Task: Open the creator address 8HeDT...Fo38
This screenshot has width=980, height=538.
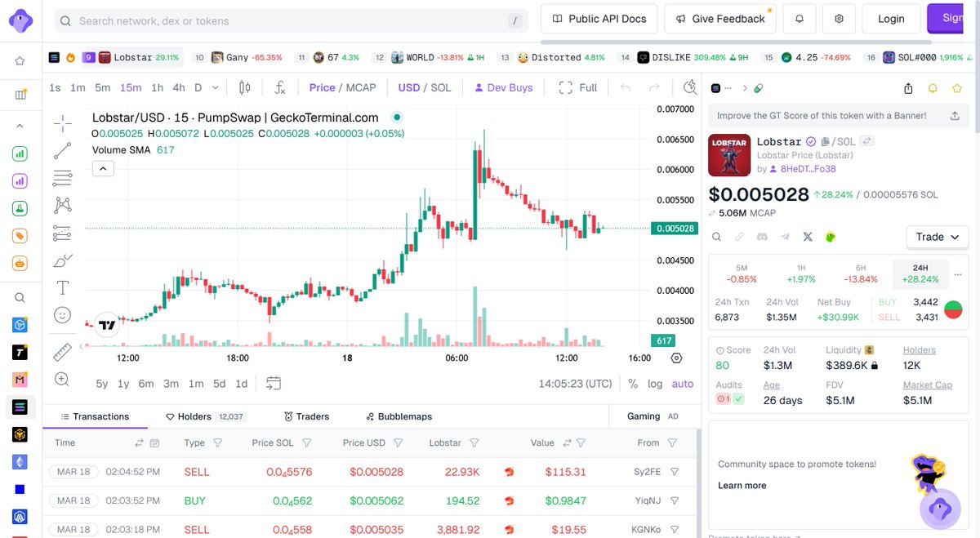Action: click(808, 169)
